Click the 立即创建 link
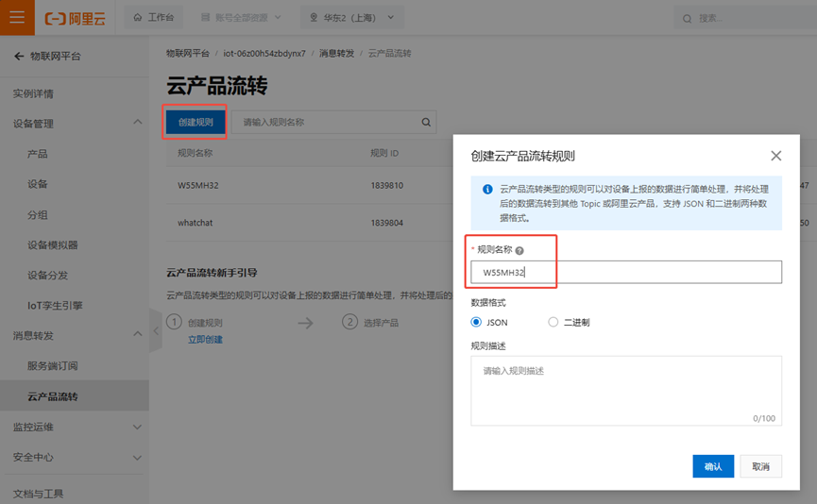The image size is (817, 504). (x=205, y=339)
